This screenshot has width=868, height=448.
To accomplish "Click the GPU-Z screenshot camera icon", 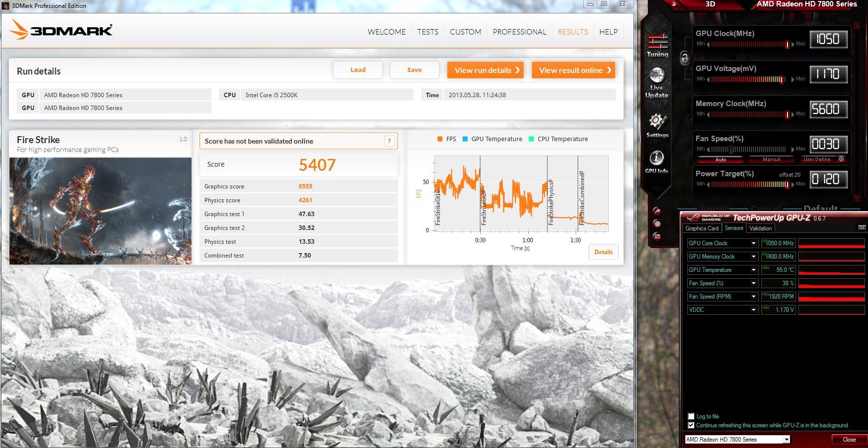I will click(x=862, y=227).
